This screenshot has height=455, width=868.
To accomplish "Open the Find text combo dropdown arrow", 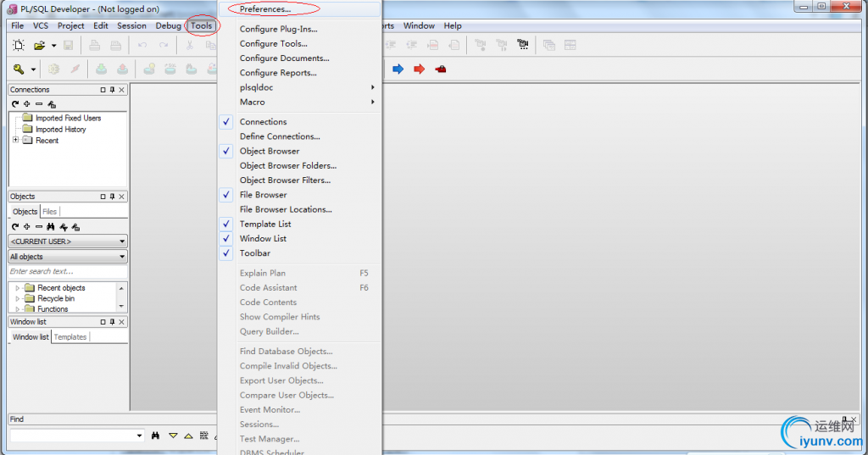I will (x=139, y=436).
